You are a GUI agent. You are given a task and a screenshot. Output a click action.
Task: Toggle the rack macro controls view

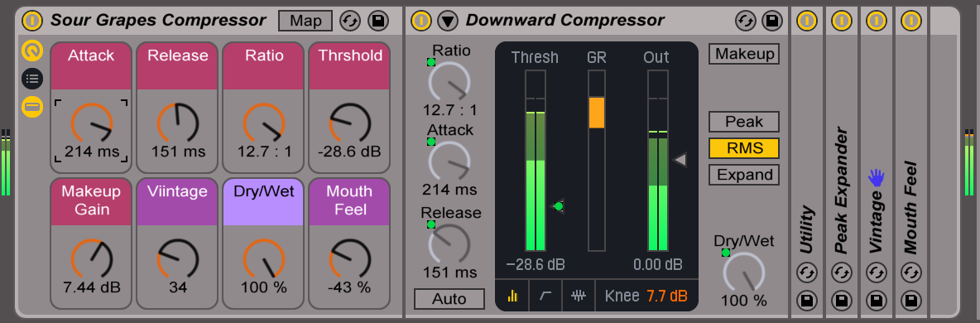pyautogui.click(x=32, y=50)
